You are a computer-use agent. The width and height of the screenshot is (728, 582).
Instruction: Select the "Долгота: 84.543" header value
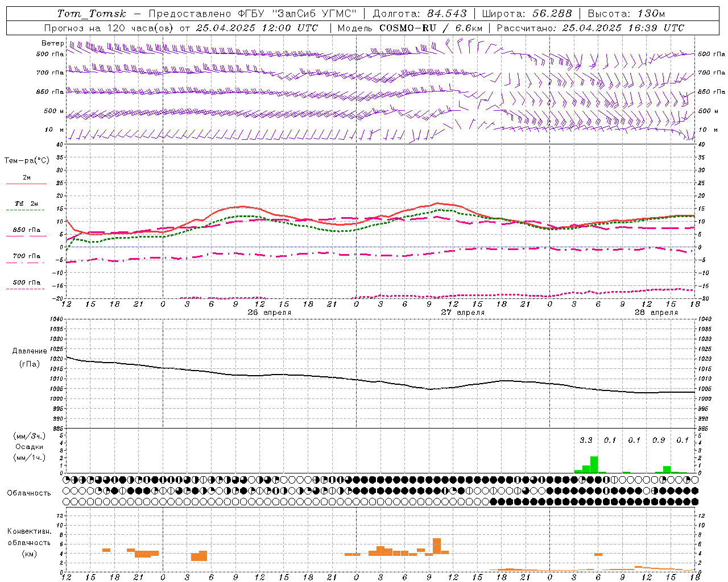420,14
